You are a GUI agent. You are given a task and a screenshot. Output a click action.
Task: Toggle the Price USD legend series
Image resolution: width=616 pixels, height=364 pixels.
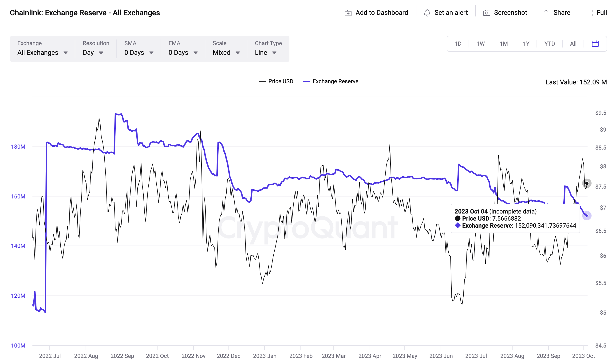click(x=276, y=81)
